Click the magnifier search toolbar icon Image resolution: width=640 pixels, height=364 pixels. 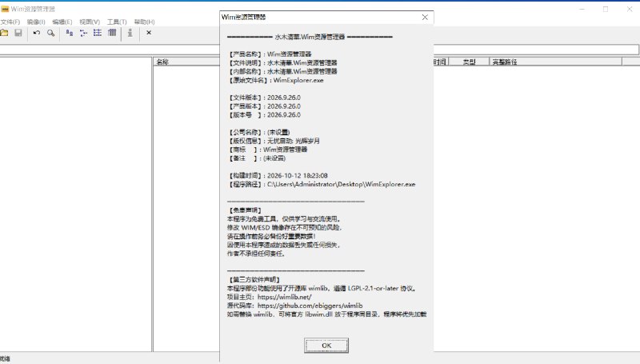click(x=50, y=33)
